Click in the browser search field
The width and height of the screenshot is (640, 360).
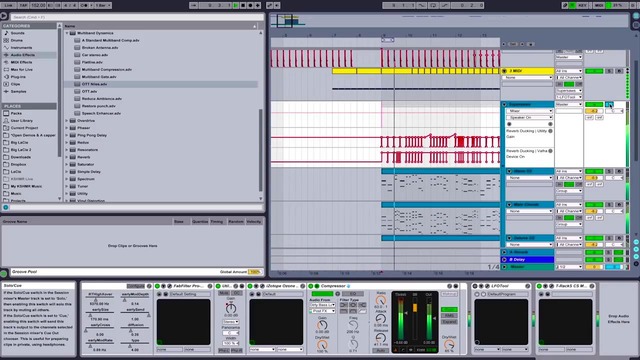coord(137,17)
